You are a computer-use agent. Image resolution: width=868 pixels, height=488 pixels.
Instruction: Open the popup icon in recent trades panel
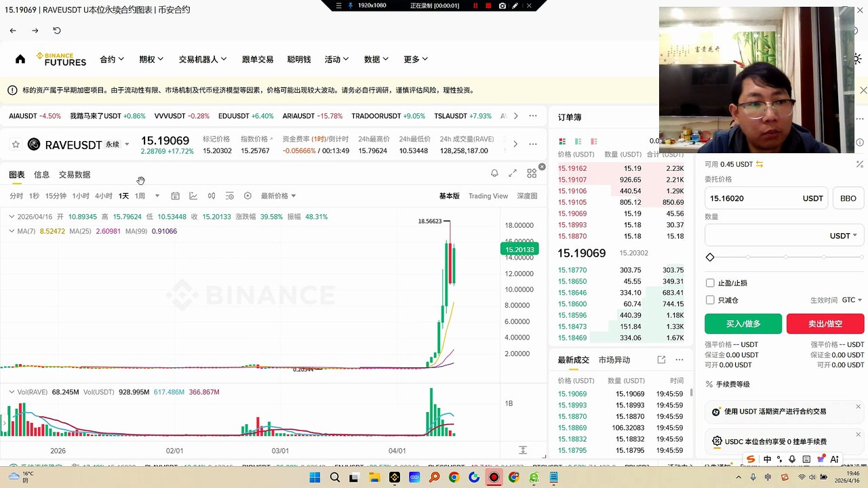(x=661, y=360)
